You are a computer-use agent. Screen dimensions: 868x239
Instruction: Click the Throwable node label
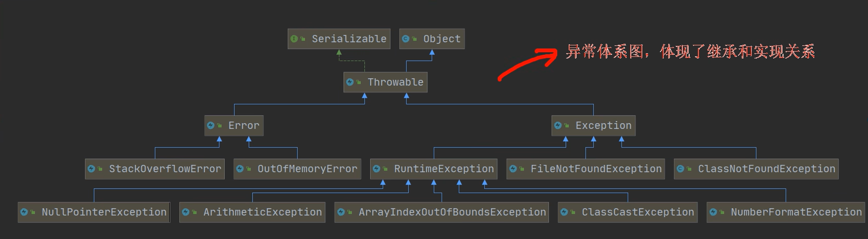tap(395, 82)
